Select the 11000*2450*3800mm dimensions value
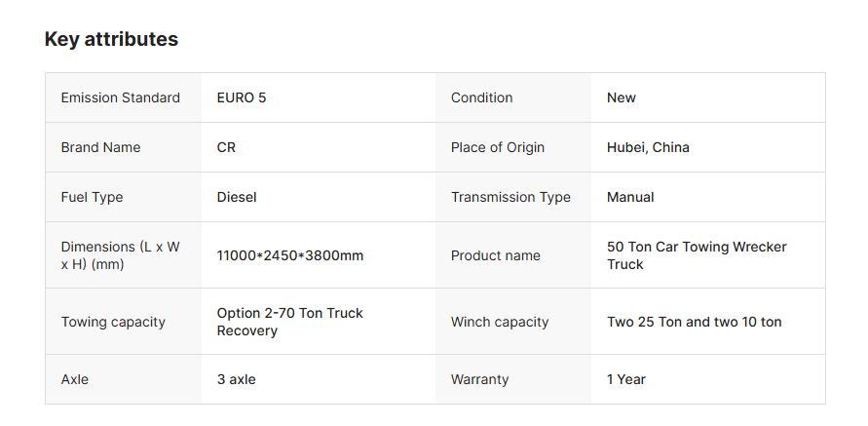This screenshot has width=868, height=426. (x=289, y=255)
